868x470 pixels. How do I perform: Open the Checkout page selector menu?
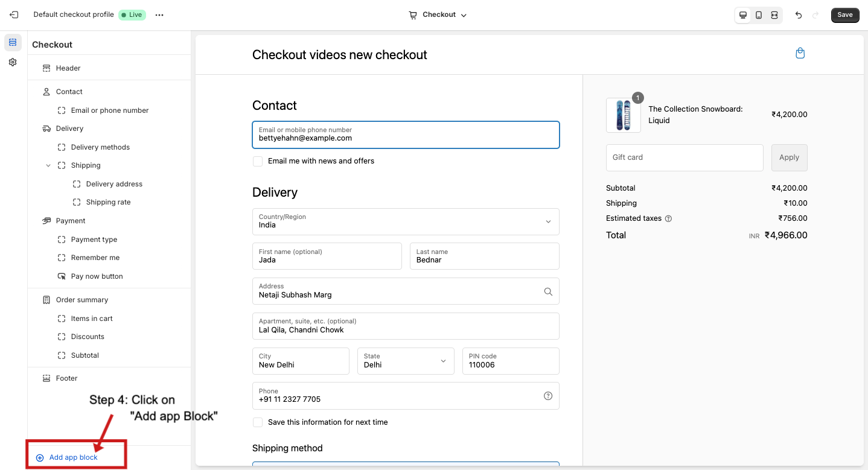(x=438, y=15)
